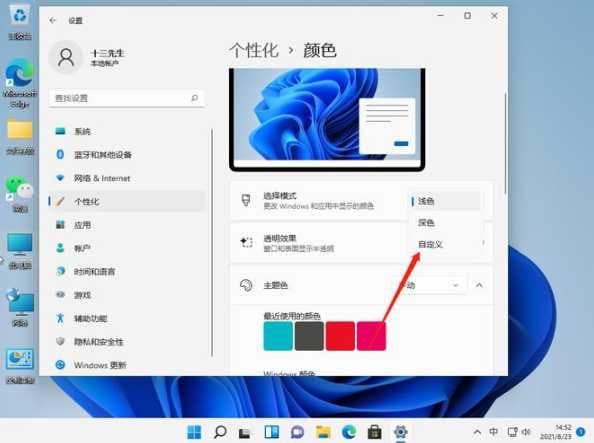Launch Microsoft Edge from the taskbar
594x443 pixels.
(x=349, y=432)
